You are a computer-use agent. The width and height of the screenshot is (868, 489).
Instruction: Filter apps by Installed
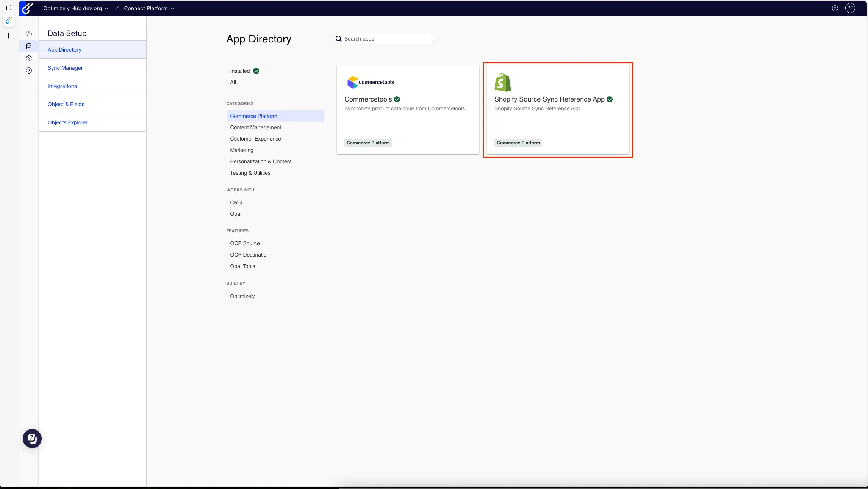240,71
